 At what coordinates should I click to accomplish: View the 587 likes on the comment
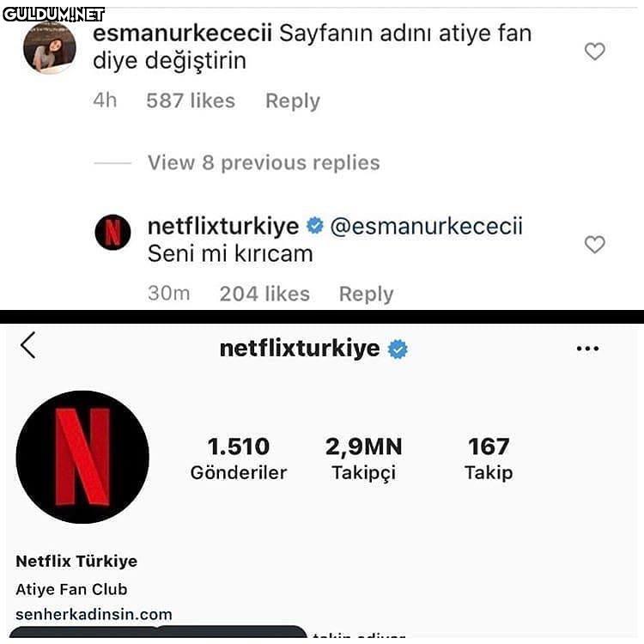pyautogui.click(x=190, y=100)
